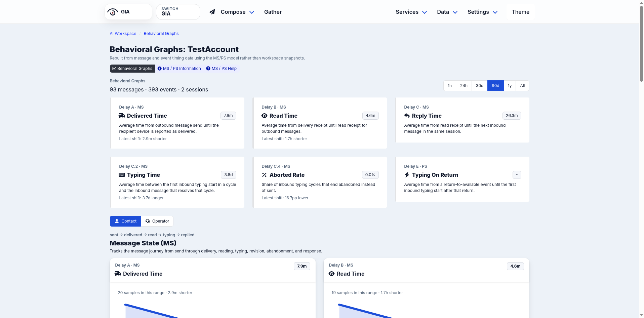The height and width of the screenshot is (318, 644).
Task: Click the paper-plane icon next to Compose
Action: tap(212, 12)
